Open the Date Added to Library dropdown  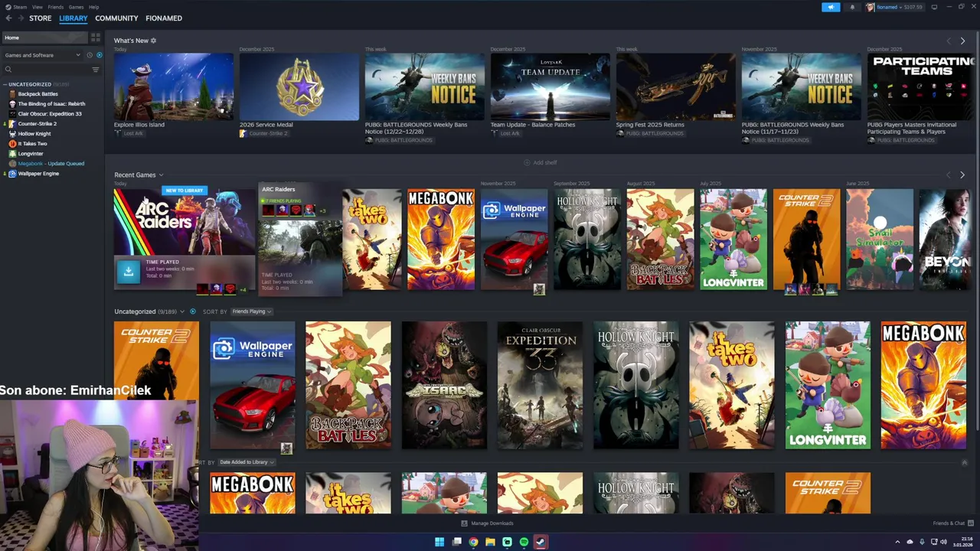pyautogui.click(x=247, y=462)
